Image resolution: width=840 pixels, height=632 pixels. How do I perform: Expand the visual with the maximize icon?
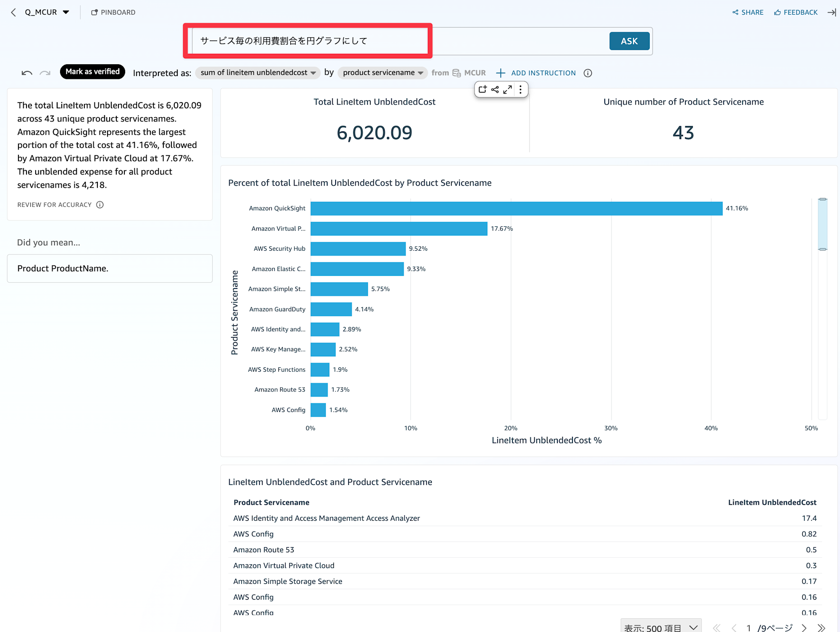point(508,89)
